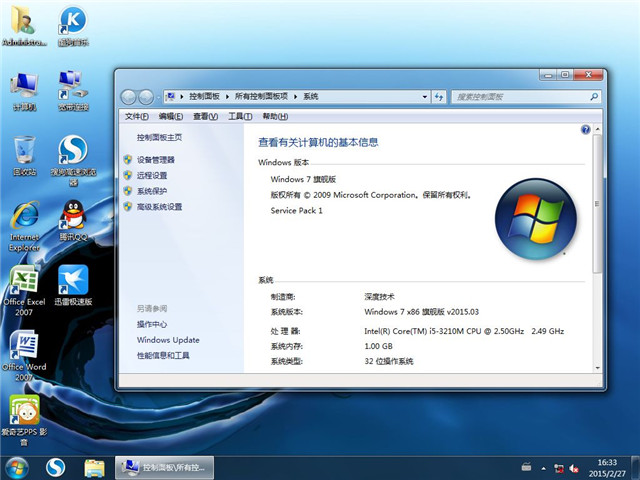The height and width of the screenshot is (480, 640).
Task: Click the address bar control panel icon
Action: (x=171, y=97)
